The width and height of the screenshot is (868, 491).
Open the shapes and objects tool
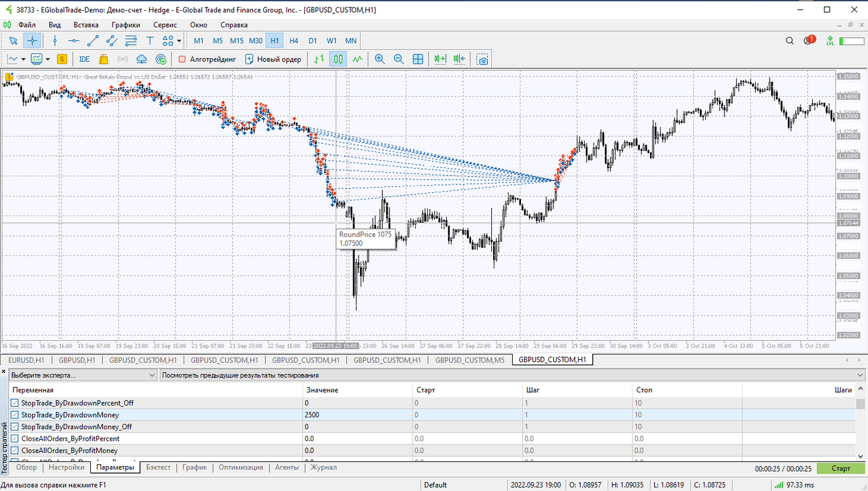168,40
